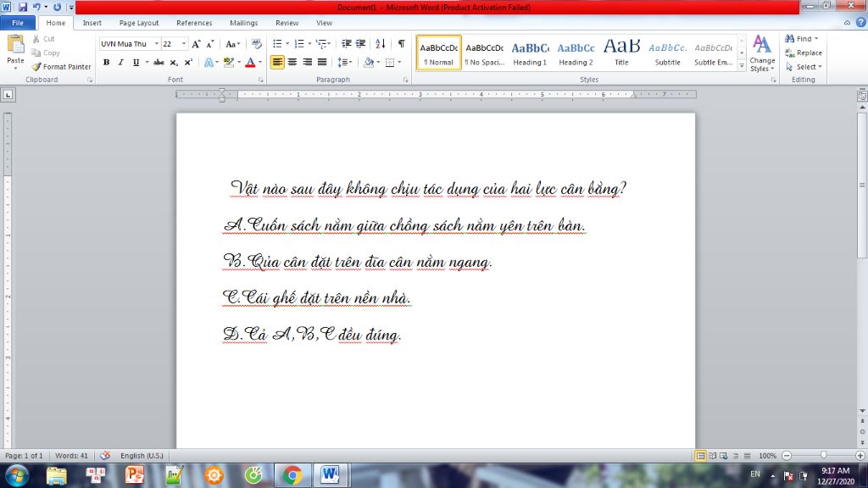Click the Replace button

[x=804, y=53]
